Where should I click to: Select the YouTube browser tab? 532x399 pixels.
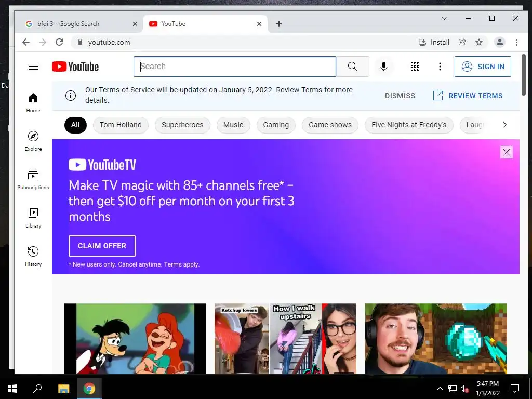tap(205, 24)
